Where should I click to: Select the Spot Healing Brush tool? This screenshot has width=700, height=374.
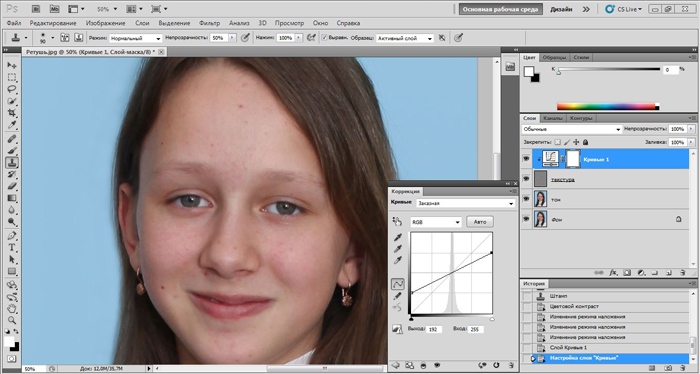pyautogui.click(x=12, y=139)
